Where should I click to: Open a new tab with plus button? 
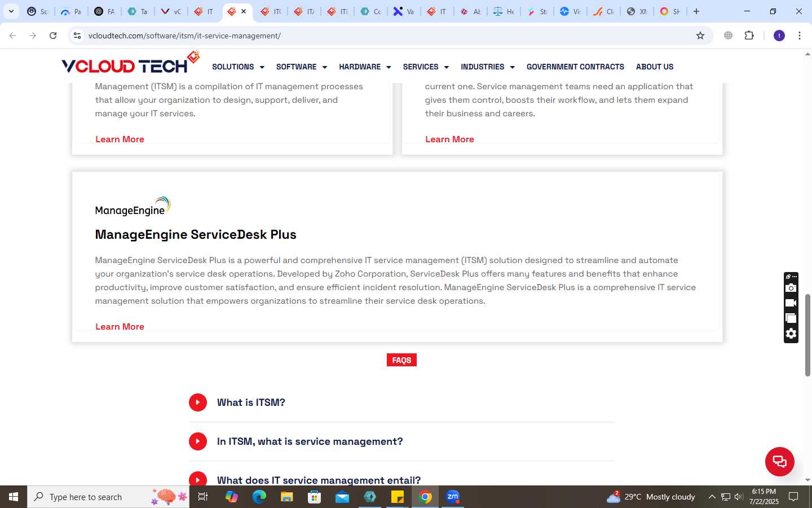tap(696, 11)
